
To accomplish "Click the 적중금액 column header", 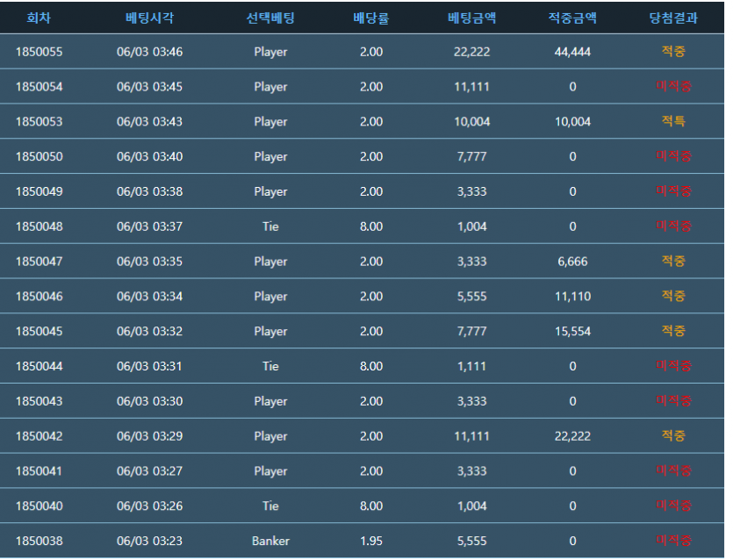I will (572, 18).
